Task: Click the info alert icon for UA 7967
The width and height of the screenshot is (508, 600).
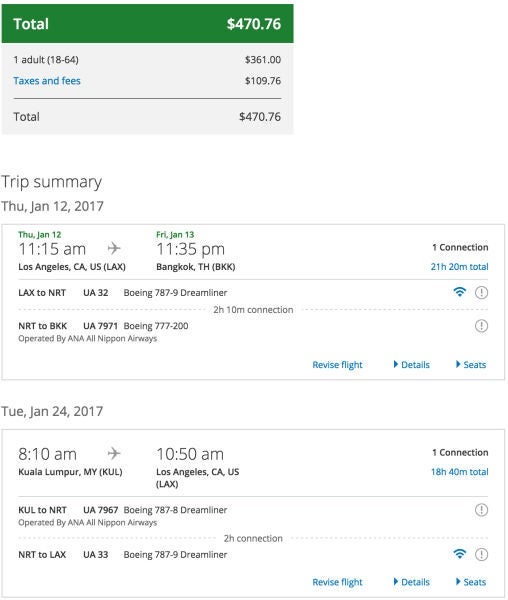Action: coord(481,510)
